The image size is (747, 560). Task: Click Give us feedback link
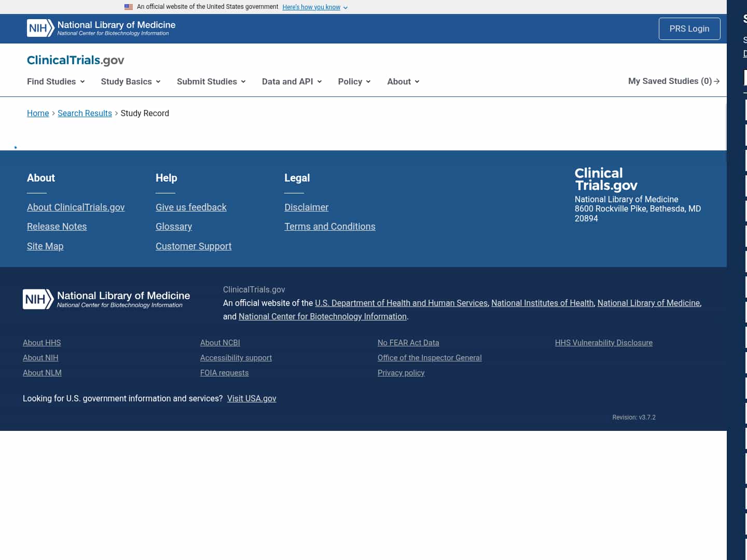point(191,207)
